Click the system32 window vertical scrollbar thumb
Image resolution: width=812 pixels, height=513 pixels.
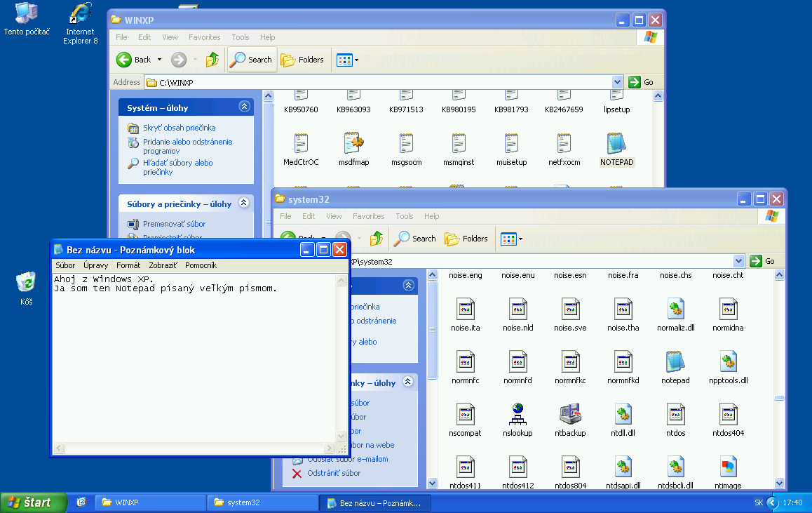tap(779, 398)
